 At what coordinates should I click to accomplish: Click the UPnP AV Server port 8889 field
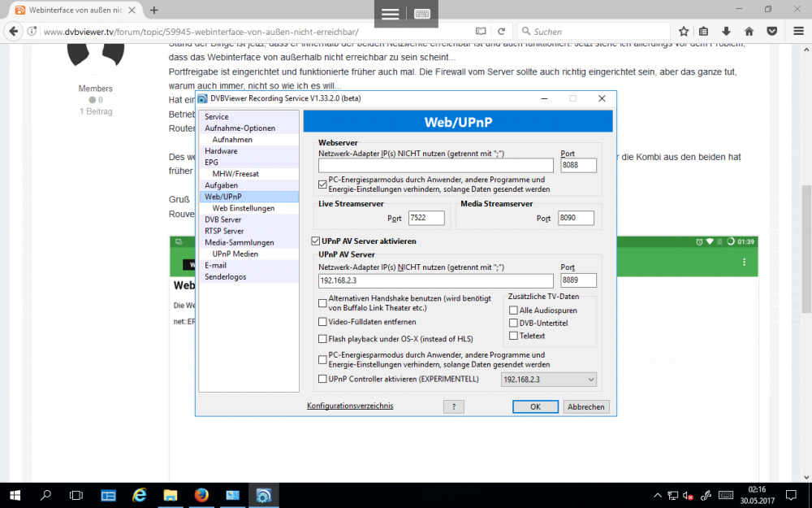(578, 280)
